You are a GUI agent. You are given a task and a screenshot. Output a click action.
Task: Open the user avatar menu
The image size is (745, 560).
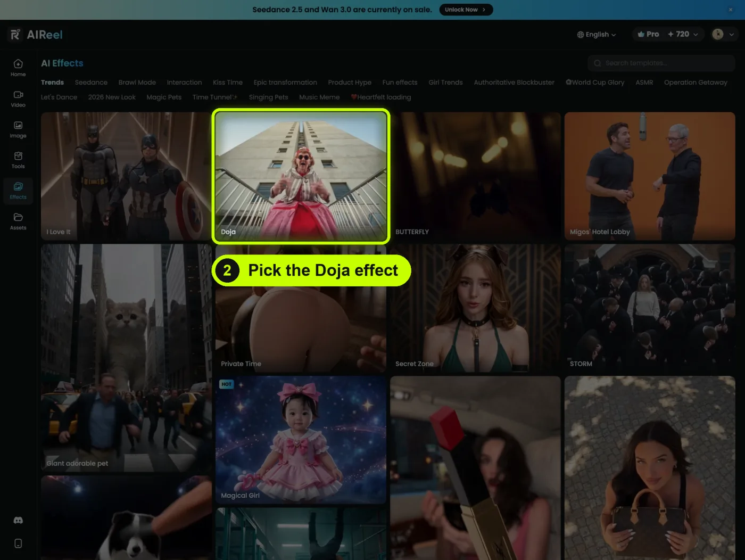[x=723, y=35]
